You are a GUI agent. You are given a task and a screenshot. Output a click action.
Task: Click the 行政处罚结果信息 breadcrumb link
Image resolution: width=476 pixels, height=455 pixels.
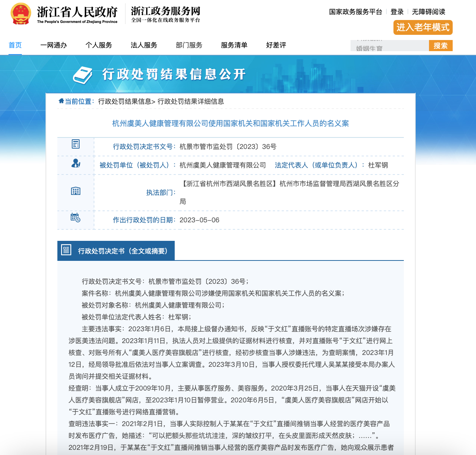[x=125, y=102]
